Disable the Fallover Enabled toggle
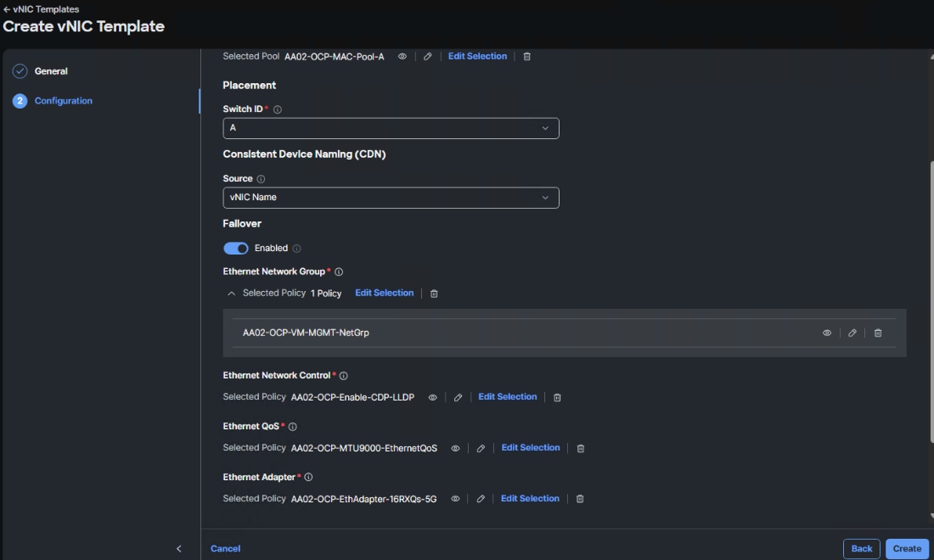The image size is (934, 560). click(236, 248)
